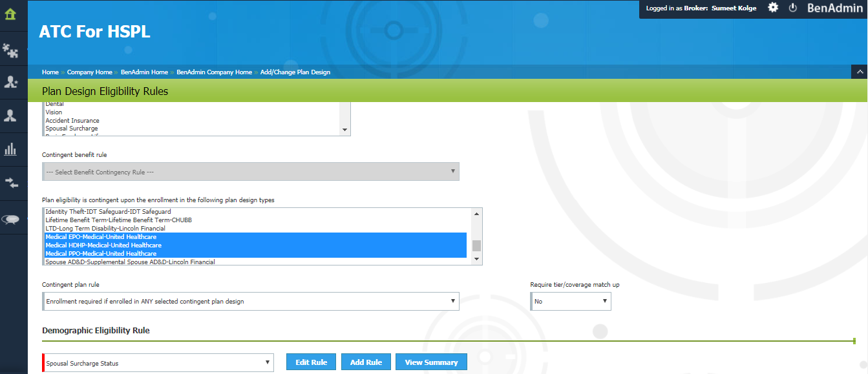Click the Edit Rule button
868x374 pixels.
[311, 362]
